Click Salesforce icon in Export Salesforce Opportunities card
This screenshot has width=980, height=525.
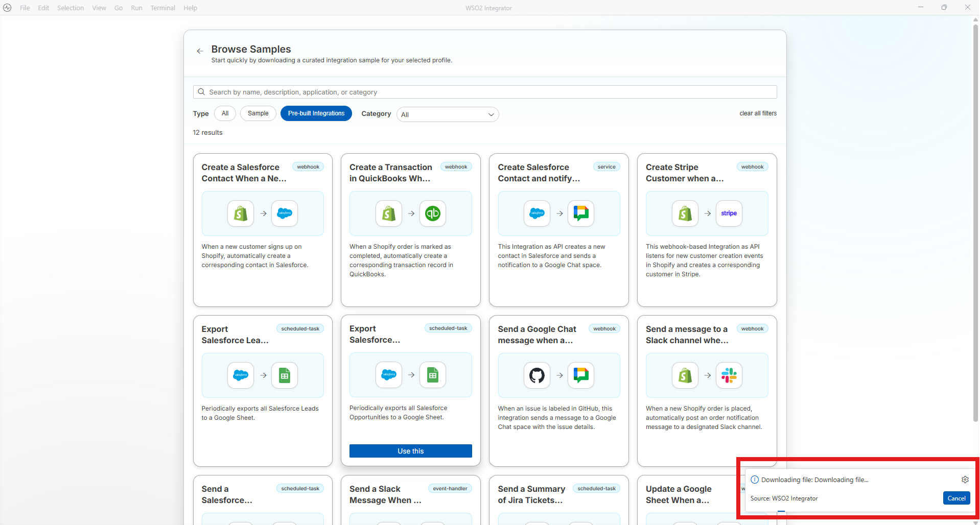[389, 375]
